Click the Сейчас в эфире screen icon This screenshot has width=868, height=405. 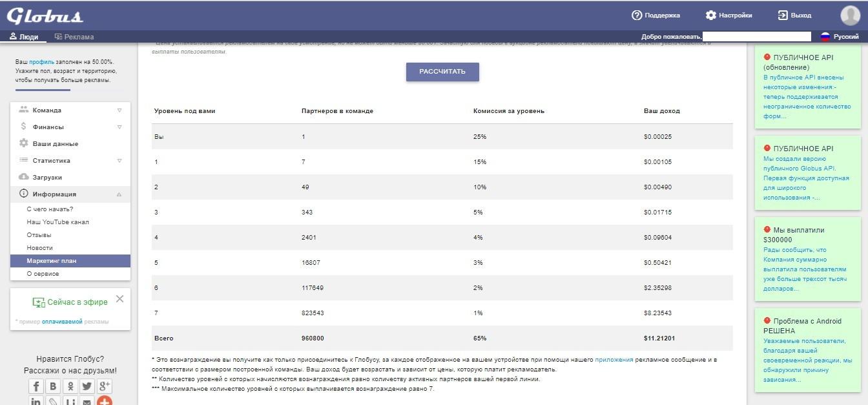39,302
